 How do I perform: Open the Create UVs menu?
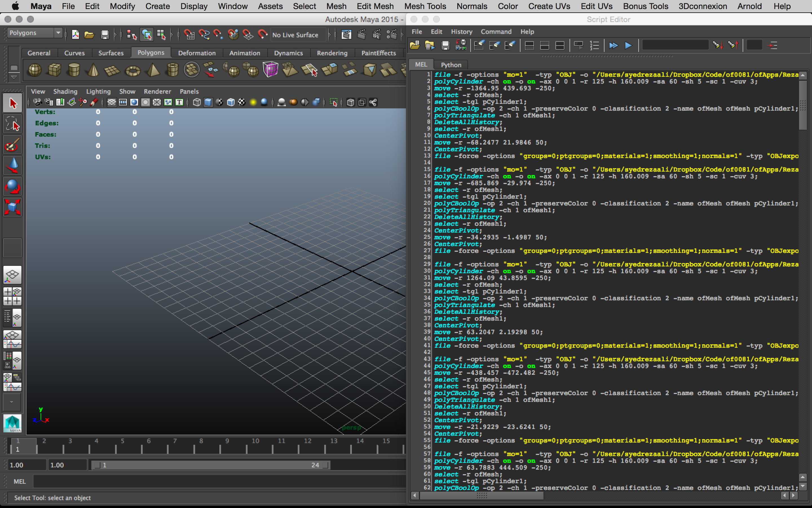[549, 6]
